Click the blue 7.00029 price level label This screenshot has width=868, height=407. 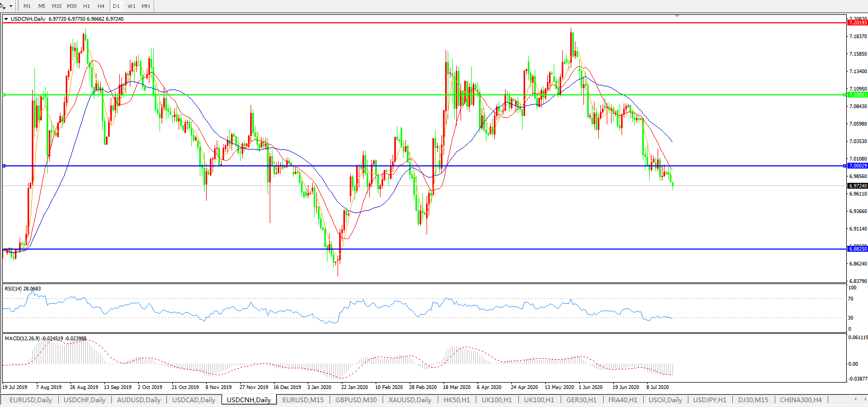point(857,166)
